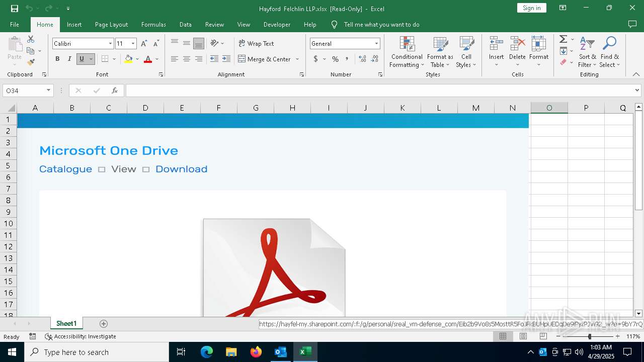The width and height of the screenshot is (644, 362).
Task: Apply top vertical alignment
Action: click(175, 43)
